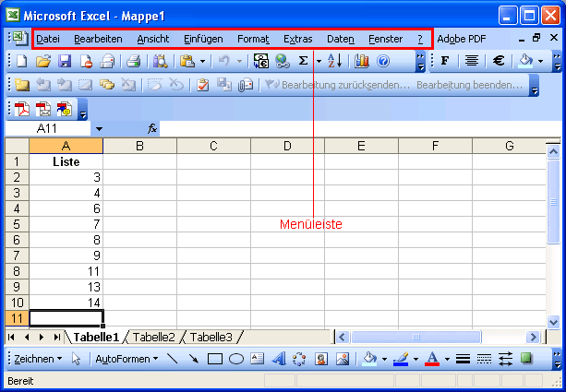This screenshot has height=392, width=566.
Task: Open the Einfügen menu
Action: pyautogui.click(x=203, y=39)
